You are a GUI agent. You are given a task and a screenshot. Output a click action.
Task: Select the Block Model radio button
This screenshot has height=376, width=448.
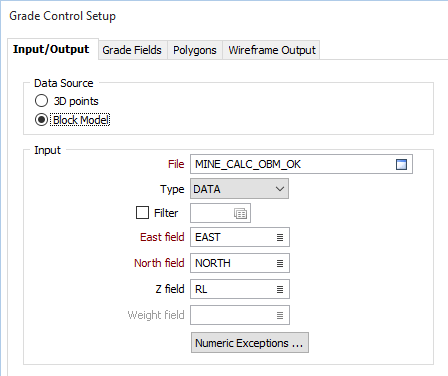coord(41,120)
